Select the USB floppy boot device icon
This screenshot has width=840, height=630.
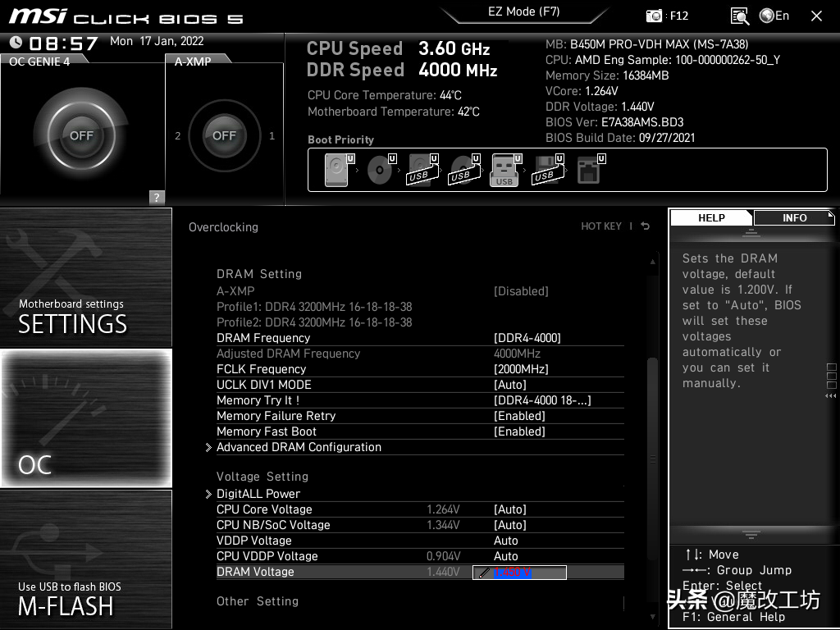[x=547, y=170]
